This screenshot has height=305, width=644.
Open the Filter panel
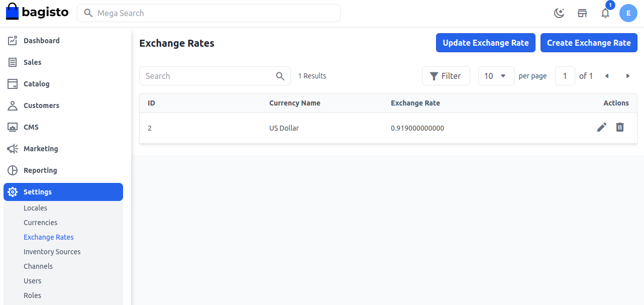click(x=446, y=76)
